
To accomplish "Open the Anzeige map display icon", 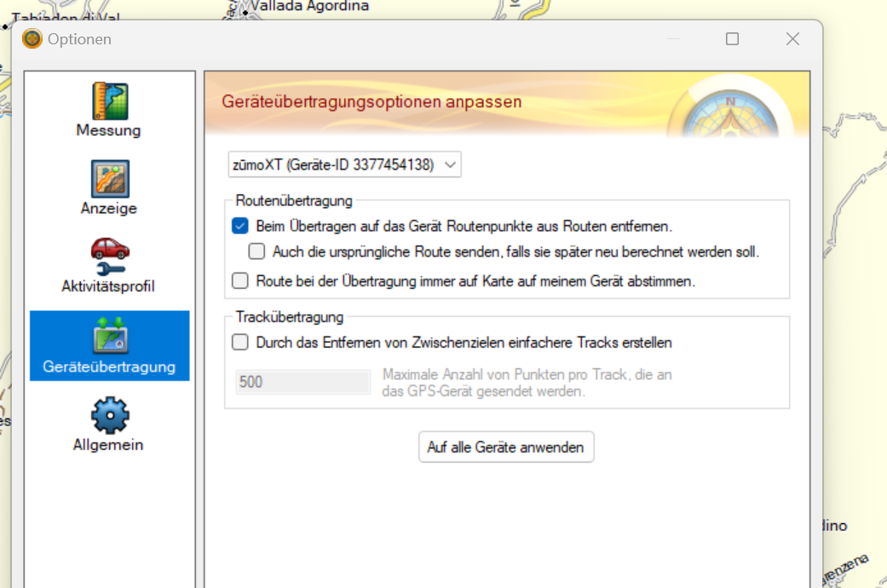I will pyautogui.click(x=108, y=176).
